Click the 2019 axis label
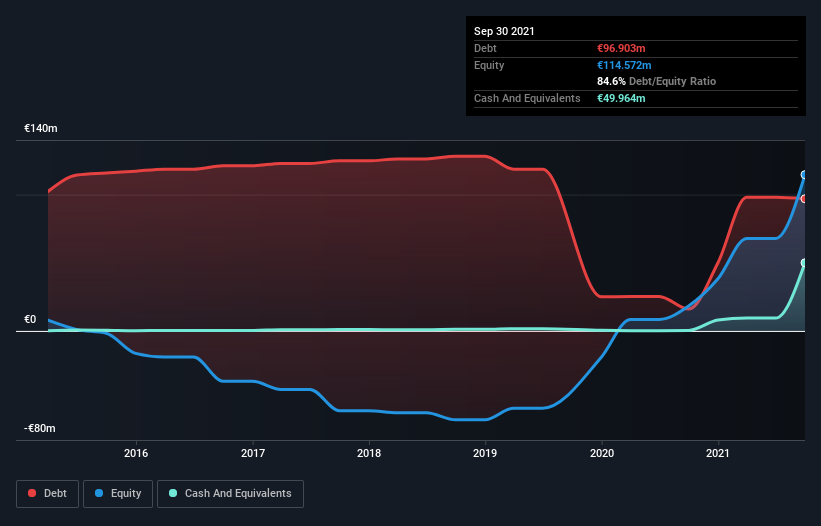 coord(485,453)
